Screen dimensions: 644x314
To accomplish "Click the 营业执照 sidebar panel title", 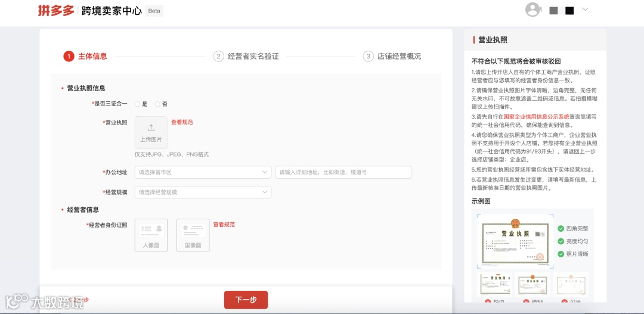I will [493, 40].
